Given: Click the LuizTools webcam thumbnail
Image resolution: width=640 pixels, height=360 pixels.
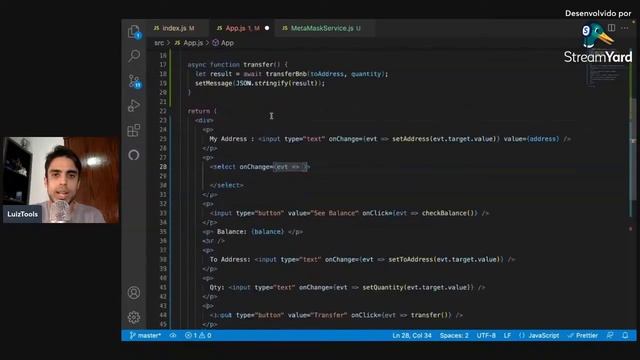Looking at the screenshot, I should [x=61, y=180].
